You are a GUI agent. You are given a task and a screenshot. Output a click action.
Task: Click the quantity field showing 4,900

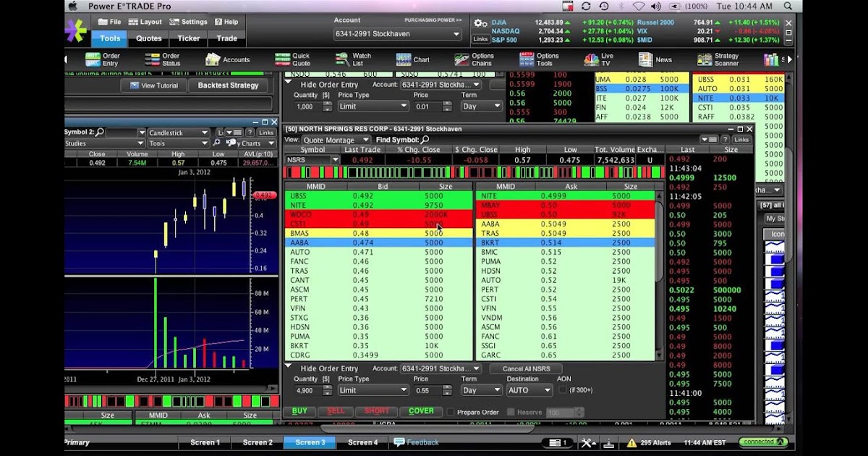point(308,390)
